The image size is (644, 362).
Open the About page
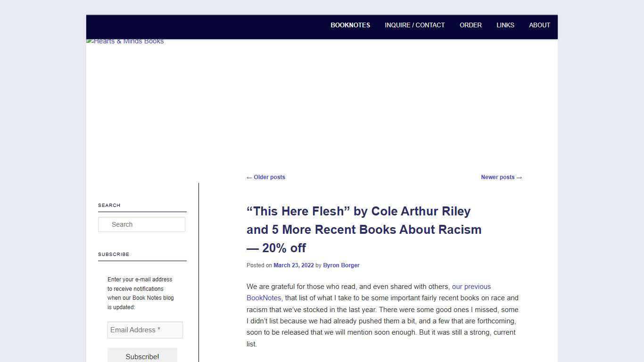pyautogui.click(x=539, y=25)
